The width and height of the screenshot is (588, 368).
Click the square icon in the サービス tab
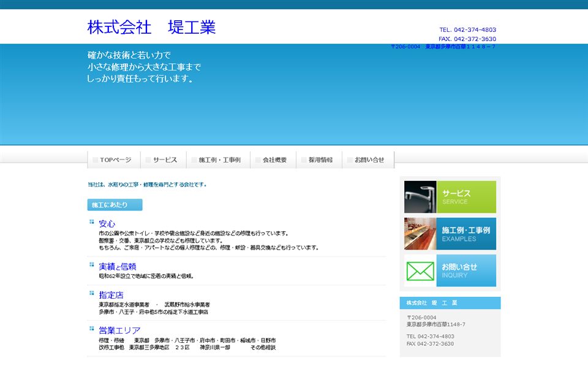coord(148,160)
